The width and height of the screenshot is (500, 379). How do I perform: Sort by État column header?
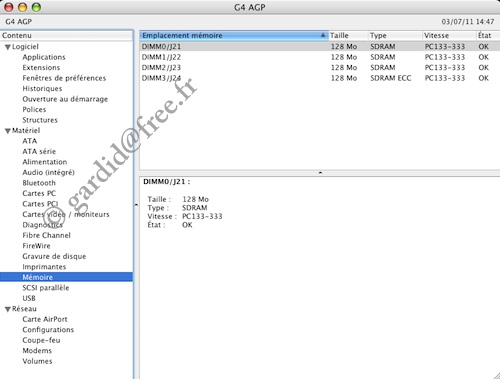click(x=488, y=35)
